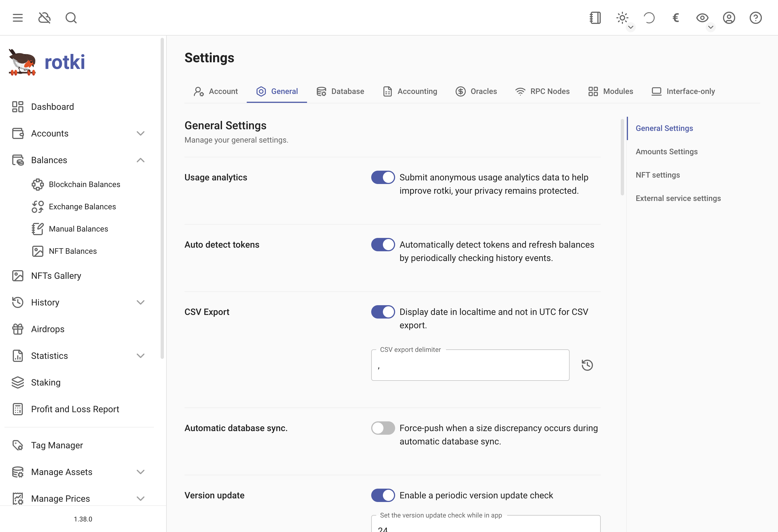Turn off Auto detect tokens switch
778x532 pixels.
click(383, 245)
